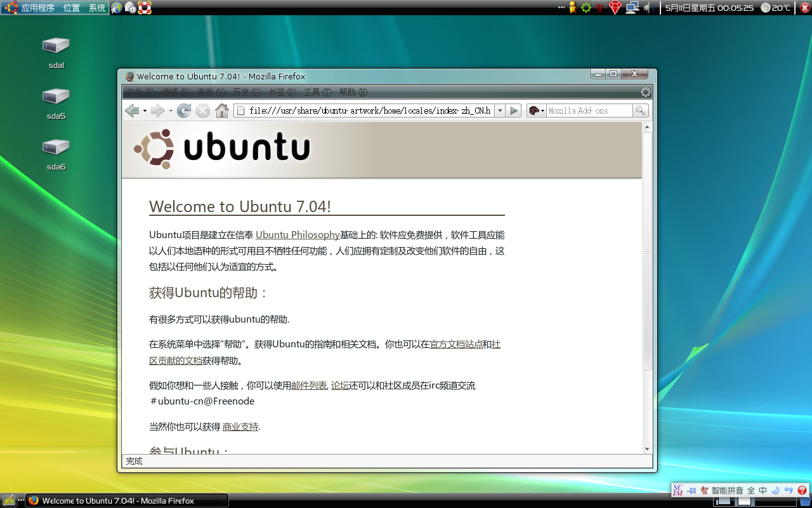Click the Welcome to Ubuntu 7.04! heading
The height and width of the screenshot is (508, 812).
pos(240,206)
